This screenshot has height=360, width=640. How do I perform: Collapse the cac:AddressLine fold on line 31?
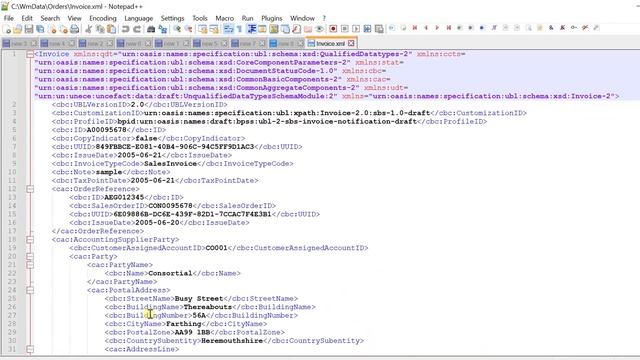pyautogui.click(x=30, y=349)
